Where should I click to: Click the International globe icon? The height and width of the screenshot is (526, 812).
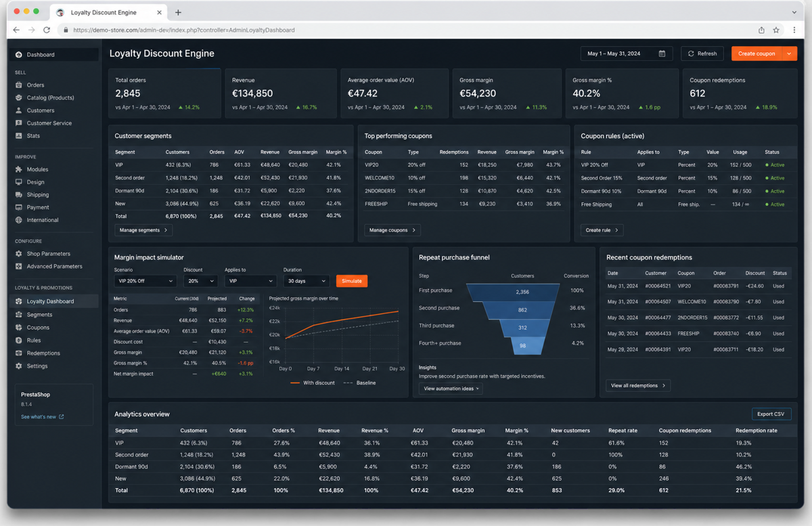point(19,220)
